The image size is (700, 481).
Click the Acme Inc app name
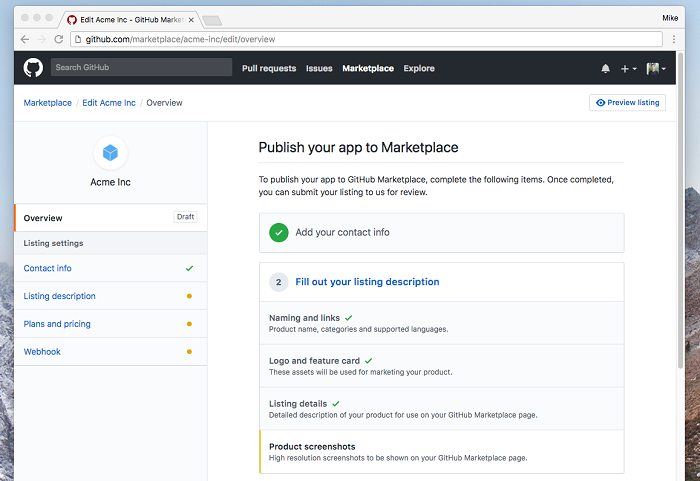(110, 182)
